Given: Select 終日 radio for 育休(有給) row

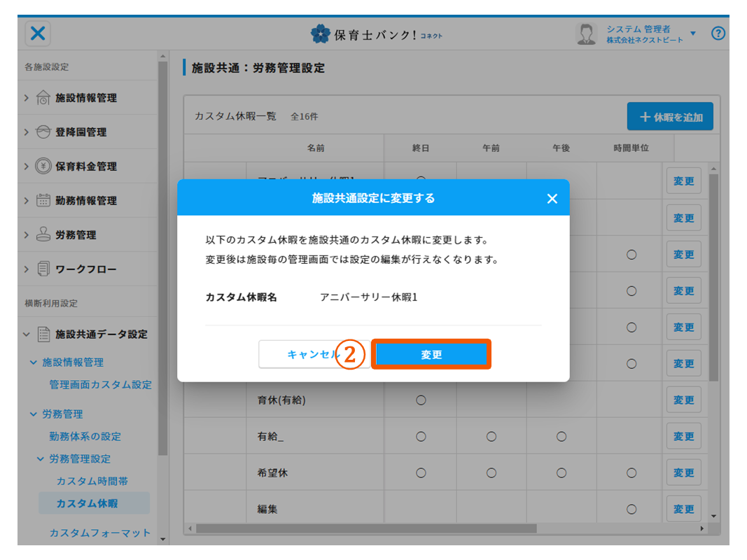Looking at the screenshot, I should pos(421,400).
